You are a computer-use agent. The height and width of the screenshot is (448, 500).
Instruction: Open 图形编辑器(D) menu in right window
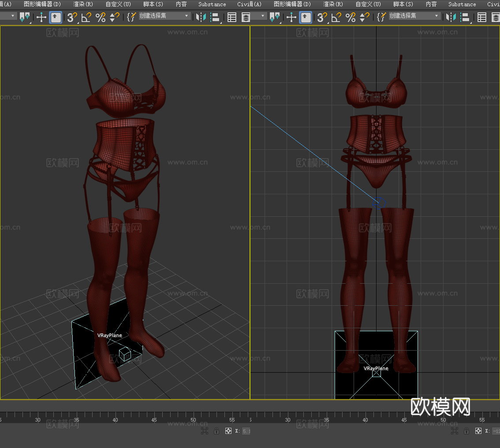coord(292,4)
